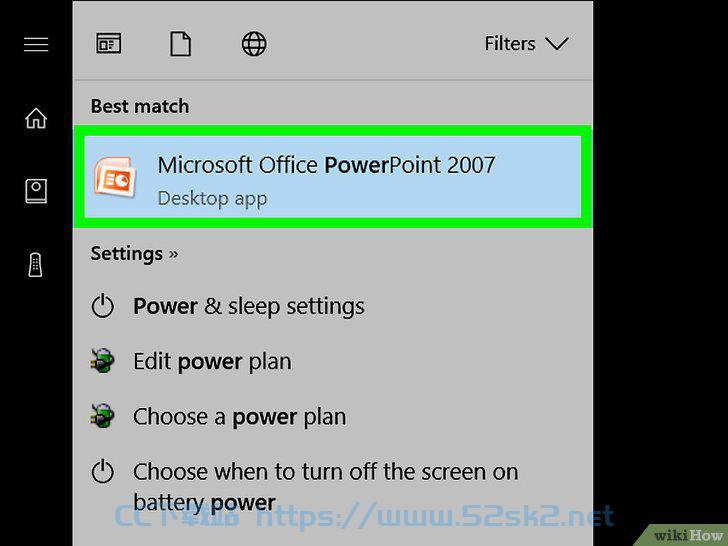
Task: Filter results by Apps icon
Action: tap(109, 44)
